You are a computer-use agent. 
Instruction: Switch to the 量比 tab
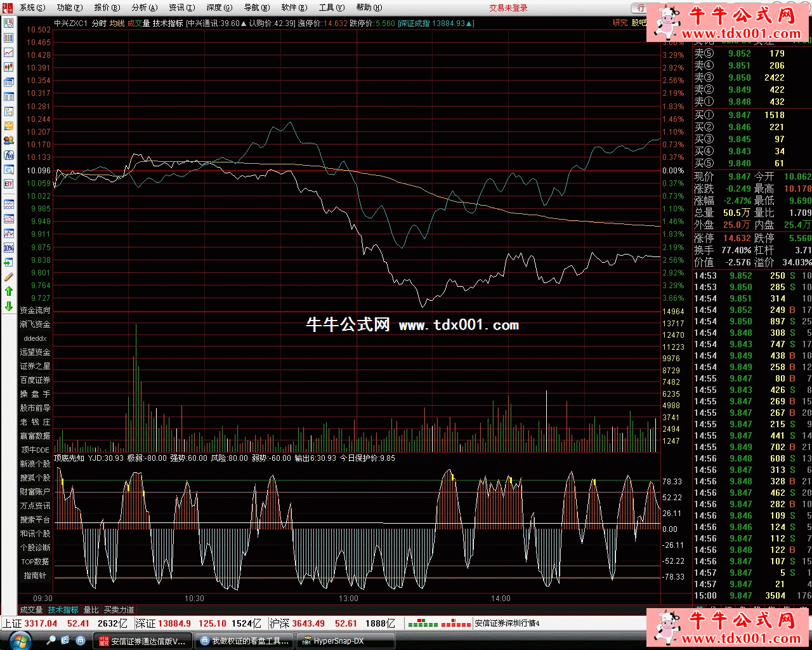click(91, 610)
